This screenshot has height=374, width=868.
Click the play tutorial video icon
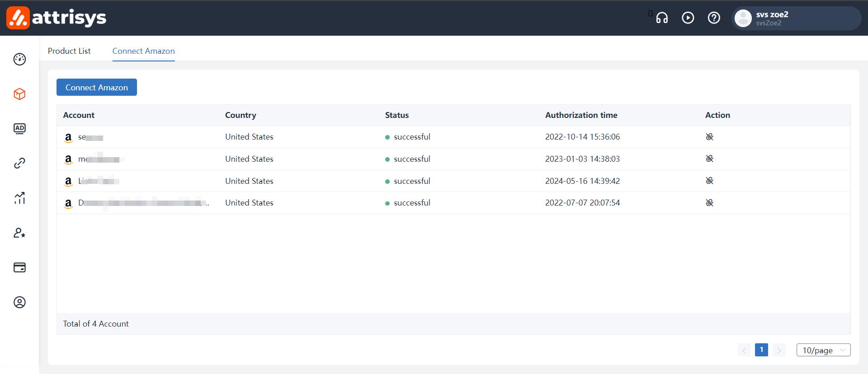(x=688, y=18)
